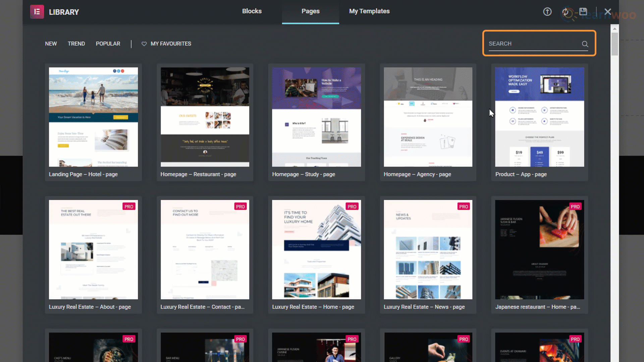Screen dimensions: 644x362
Task: Open Luxury Real Estate – About thumbnail
Action: (x=93, y=250)
